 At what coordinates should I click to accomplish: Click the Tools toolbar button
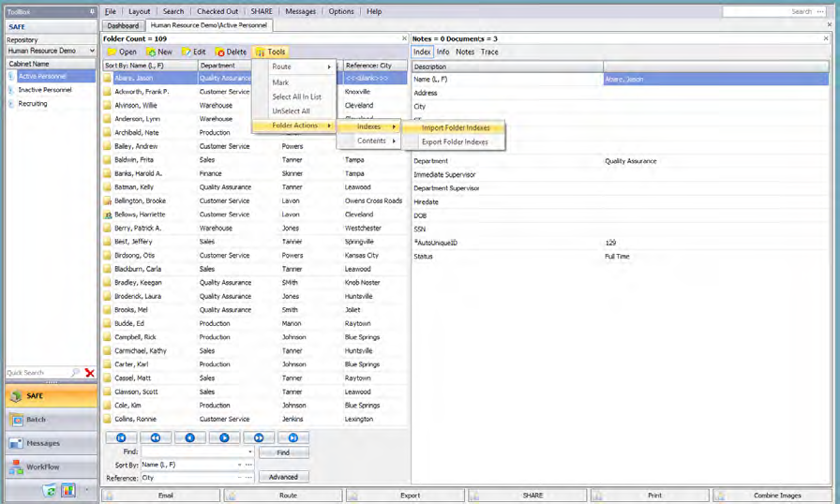[271, 52]
